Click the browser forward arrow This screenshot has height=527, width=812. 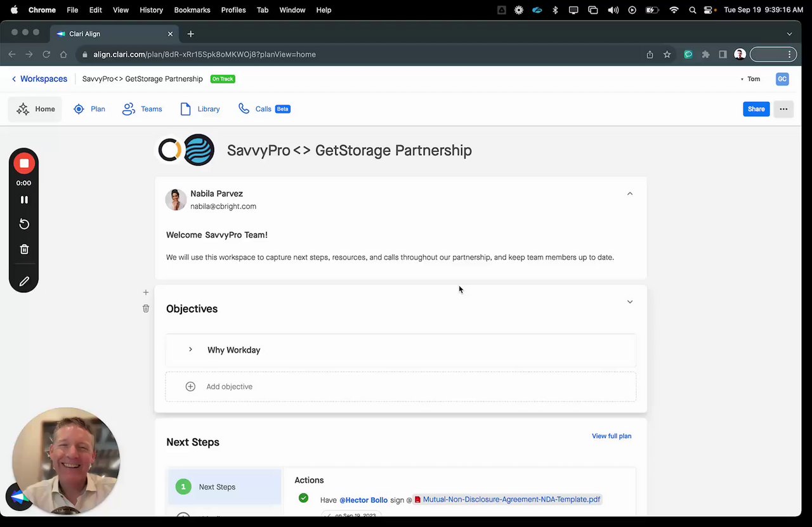pos(29,55)
